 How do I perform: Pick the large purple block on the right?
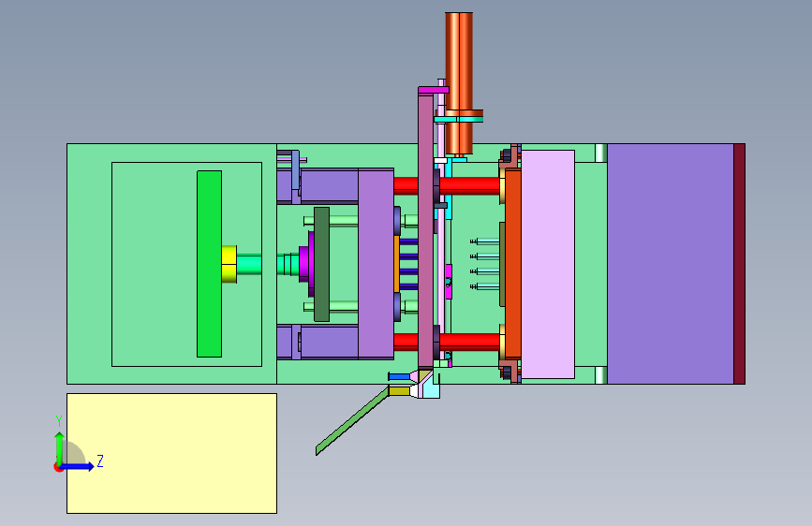click(670, 264)
